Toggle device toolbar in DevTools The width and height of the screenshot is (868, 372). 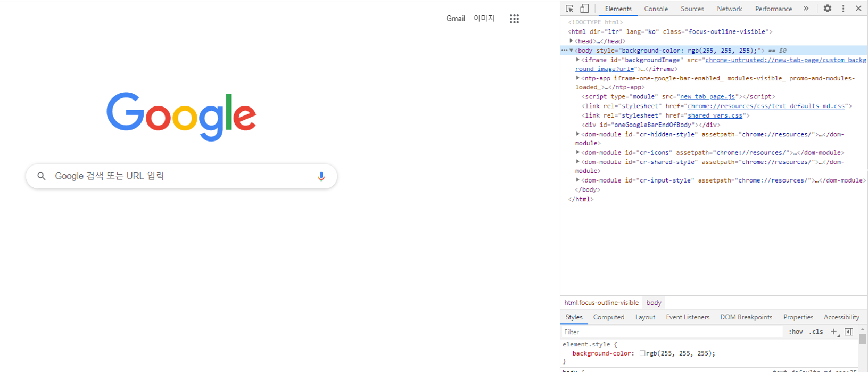click(584, 9)
